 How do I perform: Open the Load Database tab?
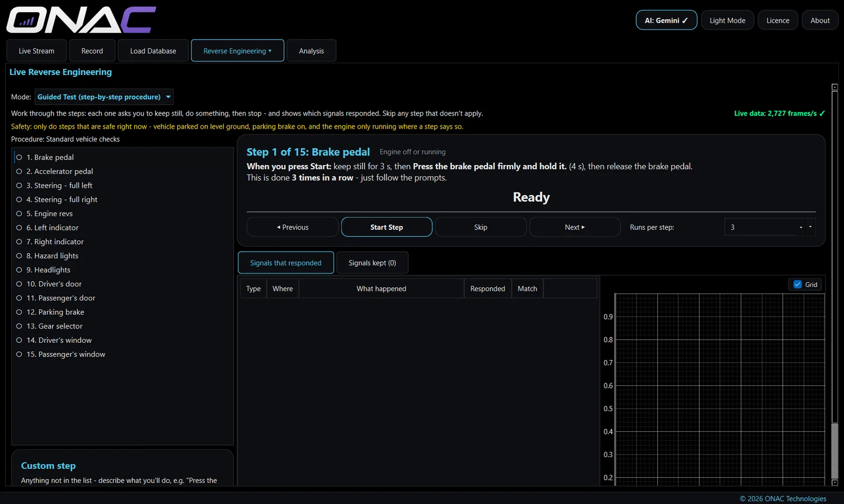[153, 51]
